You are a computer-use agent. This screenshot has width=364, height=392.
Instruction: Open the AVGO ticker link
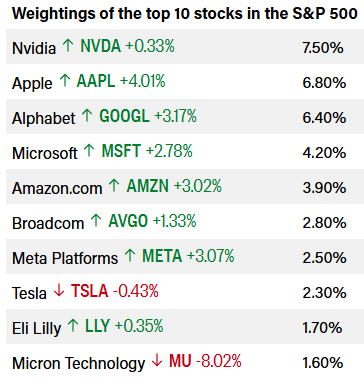click(x=128, y=221)
